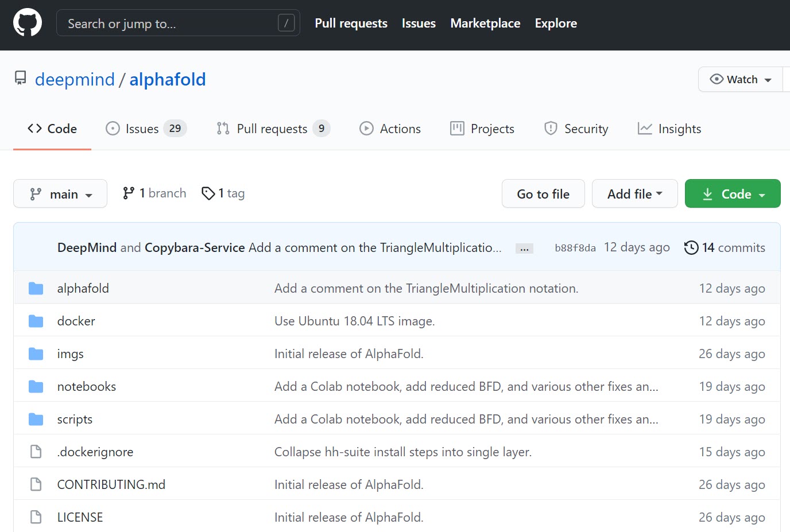The height and width of the screenshot is (532, 790).
Task: Click the imgs folder icon
Action: 36,354
